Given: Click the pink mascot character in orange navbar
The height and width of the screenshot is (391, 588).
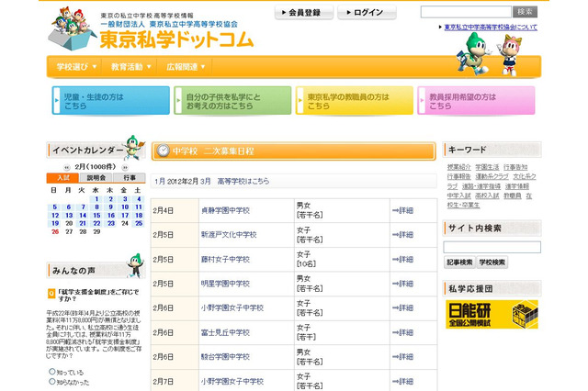Looking at the screenshot, I should tap(510, 55).
